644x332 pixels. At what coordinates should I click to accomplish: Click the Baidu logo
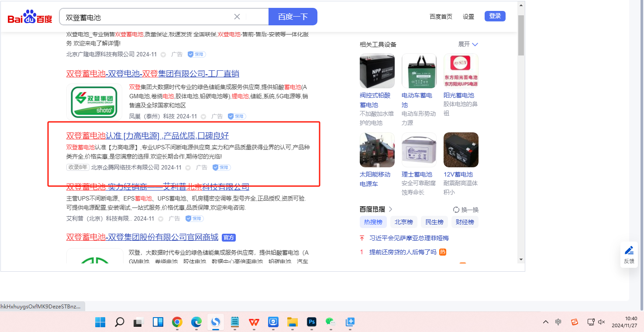click(30, 17)
